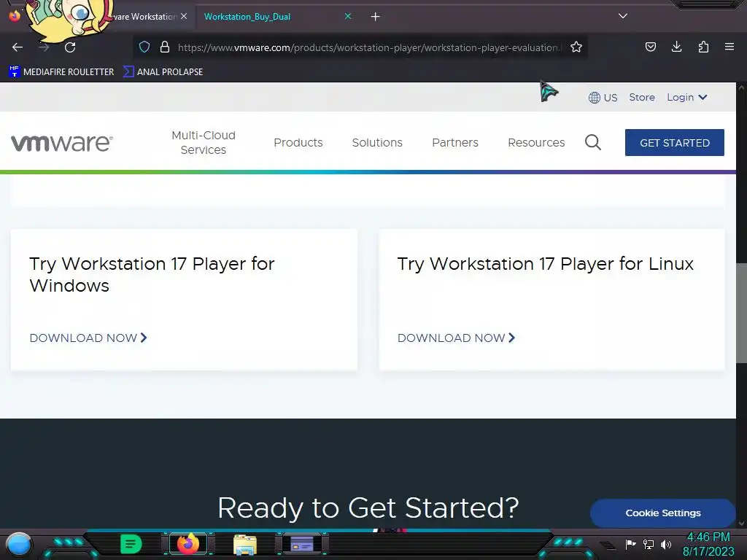This screenshot has height=560, width=747.
Task: Open the Firefox hamburger menu
Action: 729,47
